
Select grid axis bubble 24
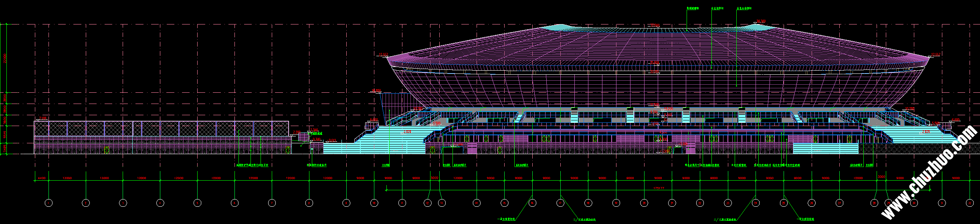(756, 203)
